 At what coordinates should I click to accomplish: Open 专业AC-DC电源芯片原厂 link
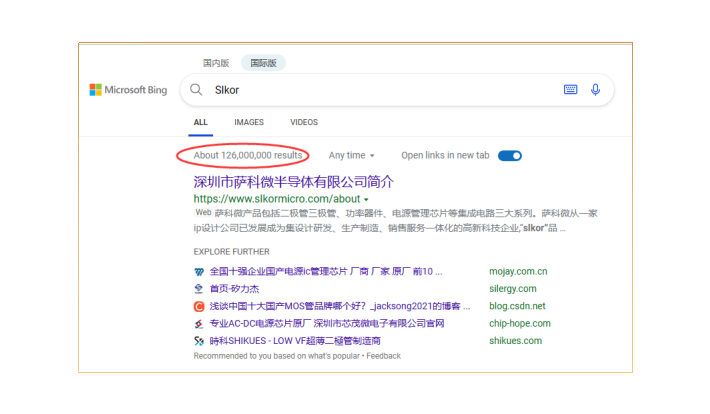pos(326,323)
